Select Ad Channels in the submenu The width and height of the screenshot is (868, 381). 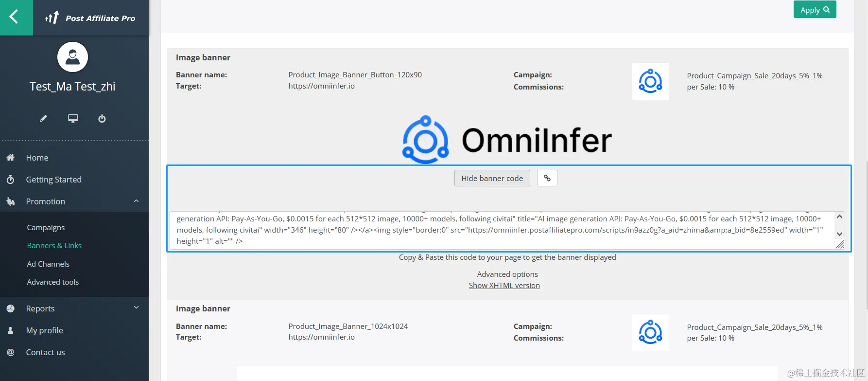tap(48, 264)
